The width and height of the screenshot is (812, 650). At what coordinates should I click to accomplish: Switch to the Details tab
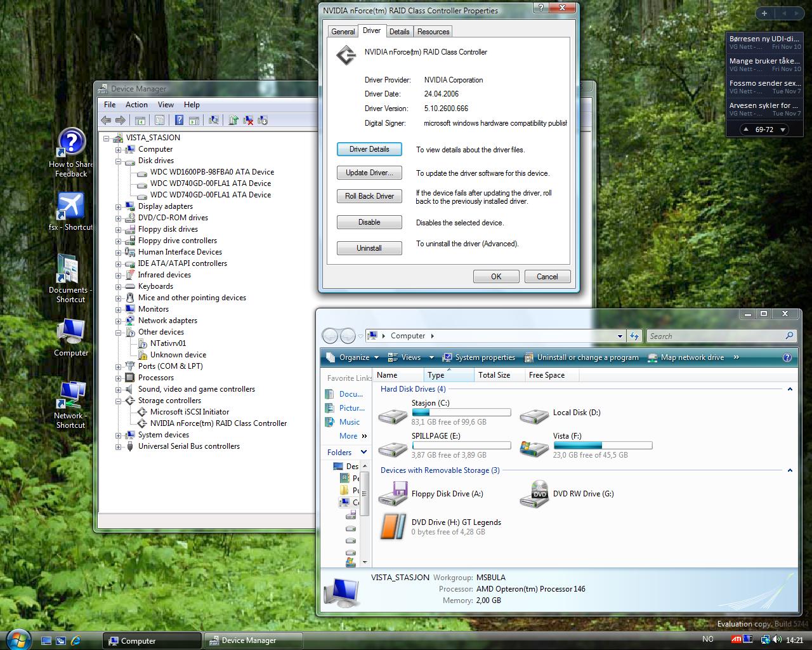click(399, 32)
